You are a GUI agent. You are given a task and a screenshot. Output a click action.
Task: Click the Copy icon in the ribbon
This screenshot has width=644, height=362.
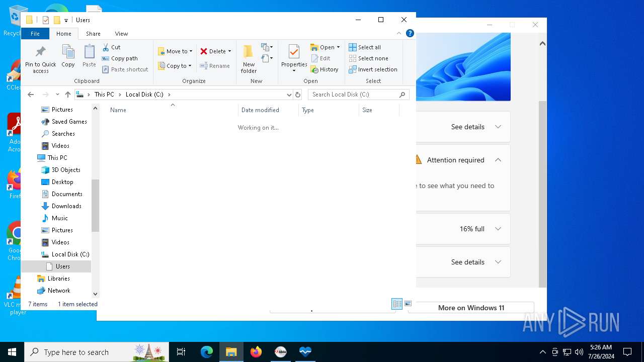point(68,56)
